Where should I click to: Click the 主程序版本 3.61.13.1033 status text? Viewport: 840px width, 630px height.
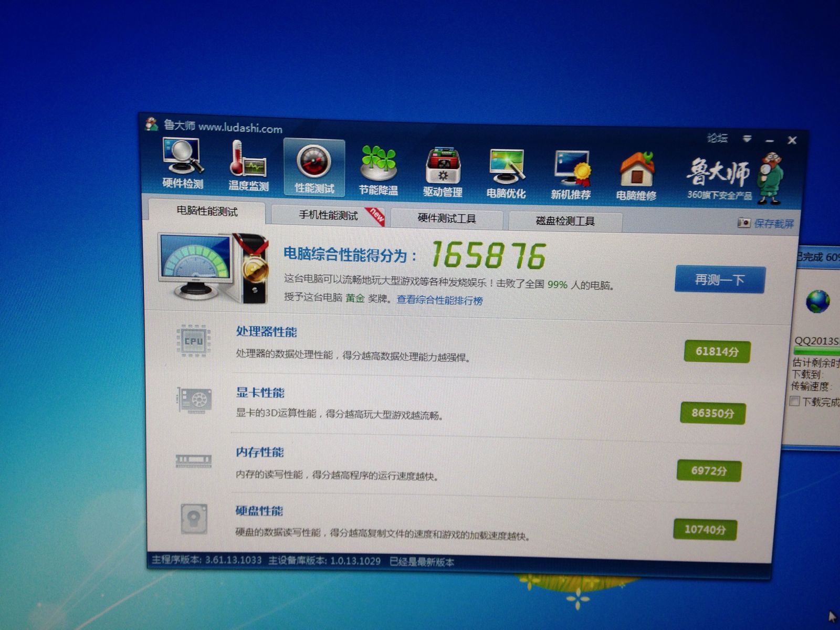pyautogui.click(x=207, y=560)
